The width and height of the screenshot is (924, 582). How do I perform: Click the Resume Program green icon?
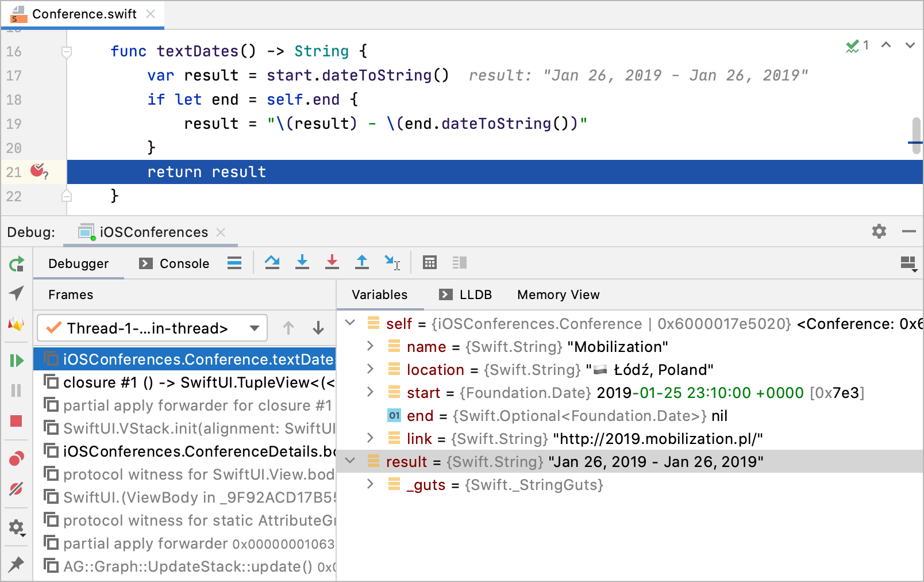click(x=17, y=360)
